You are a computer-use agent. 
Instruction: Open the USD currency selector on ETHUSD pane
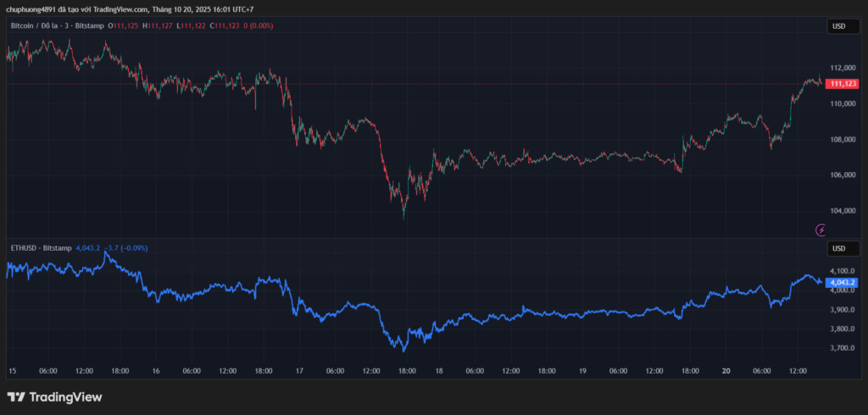[838, 248]
